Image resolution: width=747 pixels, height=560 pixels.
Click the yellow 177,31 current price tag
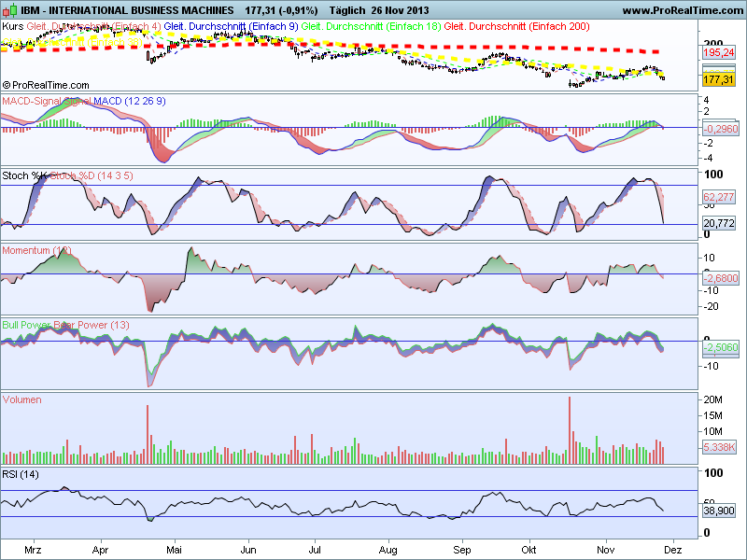click(x=718, y=79)
